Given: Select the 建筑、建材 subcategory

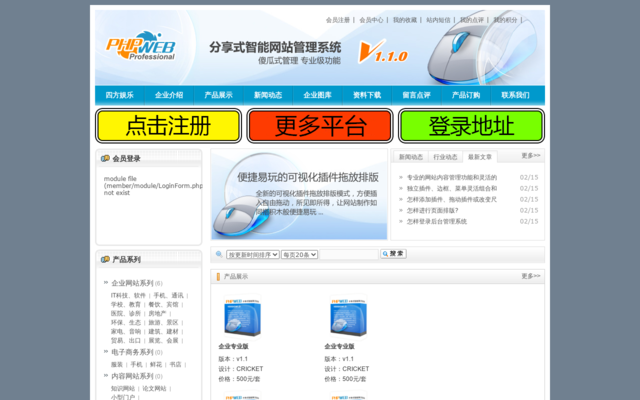Looking at the screenshot, I should (x=163, y=331).
